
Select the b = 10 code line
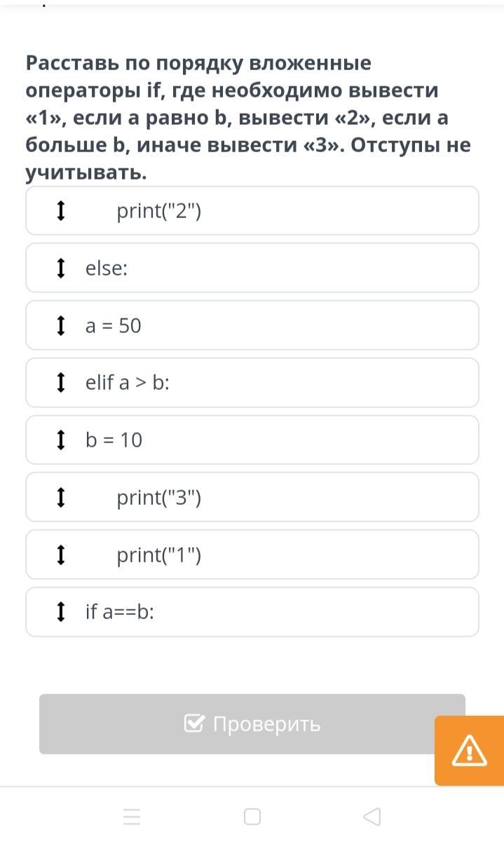pyautogui.click(x=114, y=441)
